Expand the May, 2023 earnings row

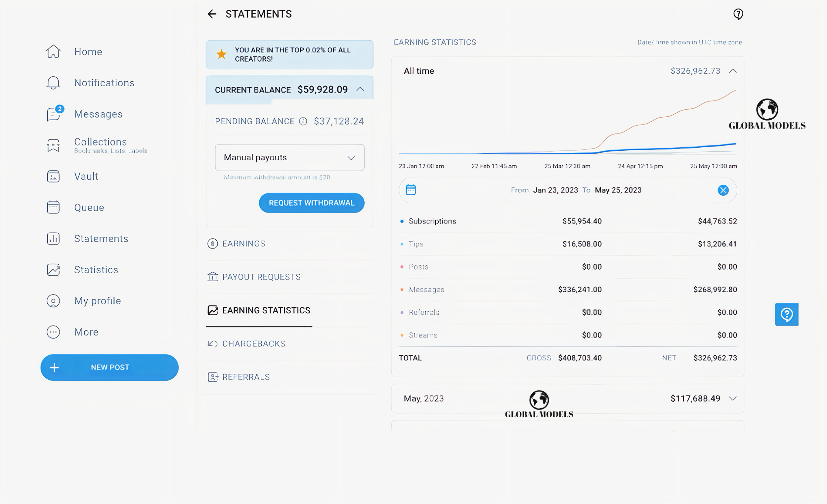[733, 399]
